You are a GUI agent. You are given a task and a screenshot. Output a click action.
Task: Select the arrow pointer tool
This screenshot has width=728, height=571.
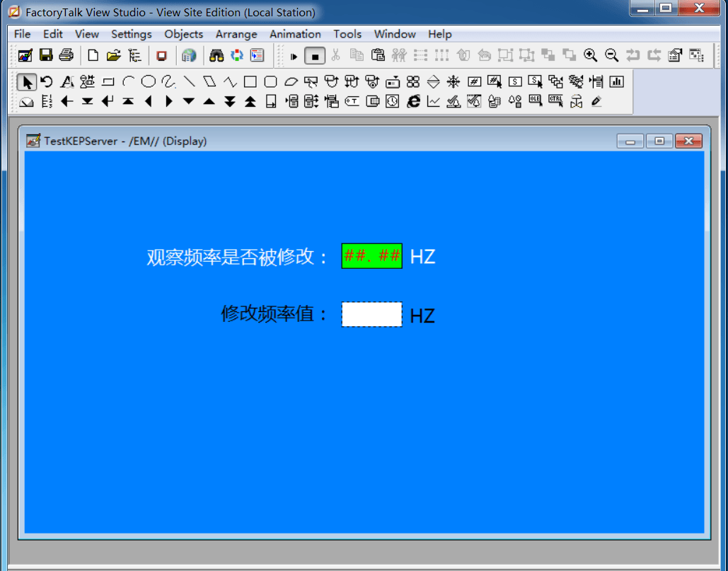tap(26, 82)
